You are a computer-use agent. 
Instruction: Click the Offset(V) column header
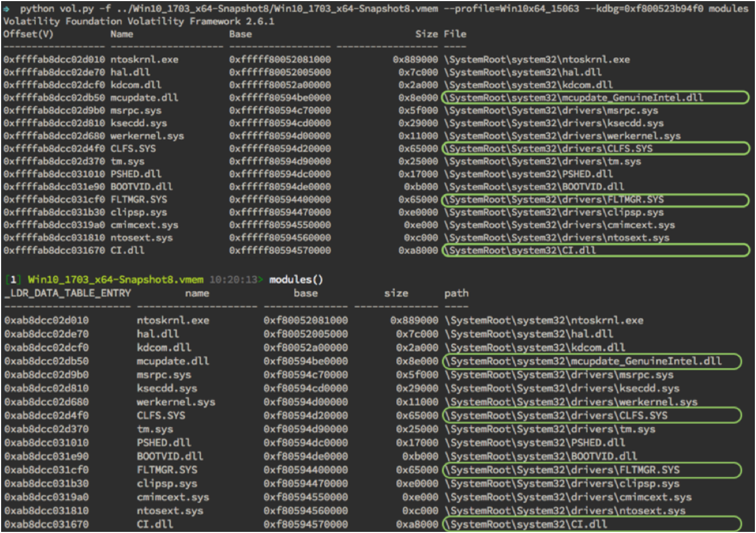(28, 34)
